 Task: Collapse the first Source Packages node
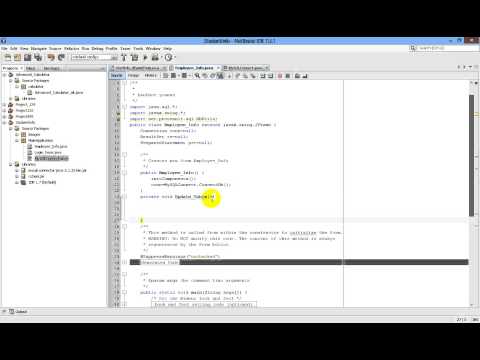tap(11, 81)
